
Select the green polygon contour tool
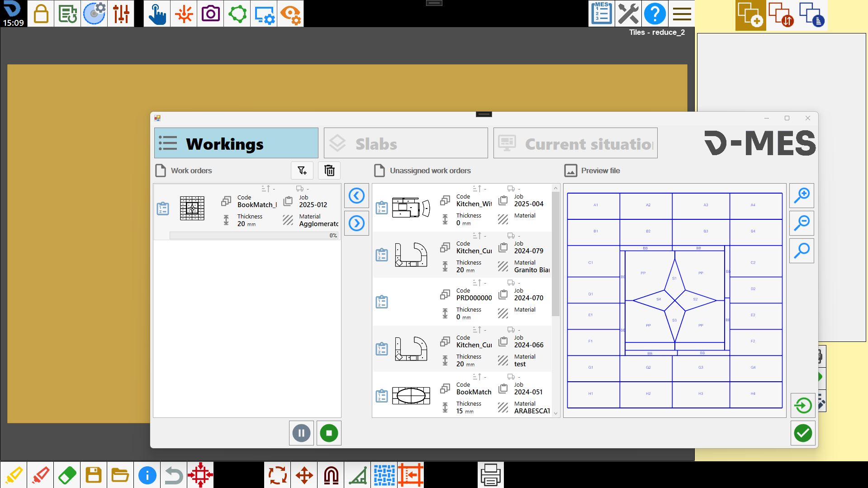(x=237, y=14)
